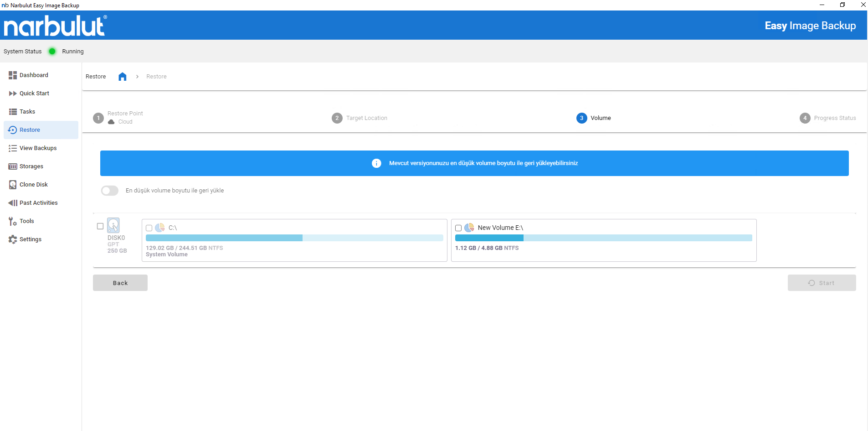Go to Restore Point step 1
868x431 pixels.
pos(99,118)
